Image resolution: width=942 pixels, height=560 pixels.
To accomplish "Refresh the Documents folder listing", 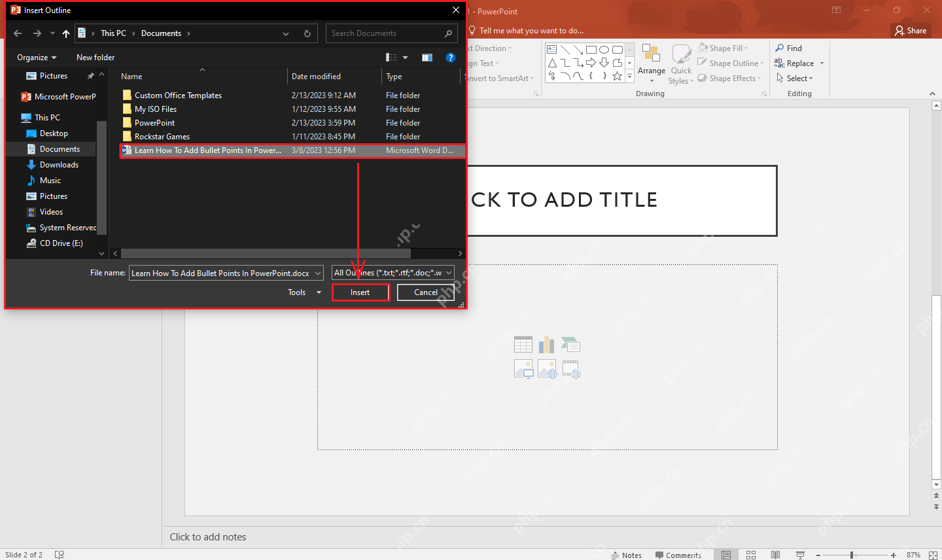I will tap(307, 33).
